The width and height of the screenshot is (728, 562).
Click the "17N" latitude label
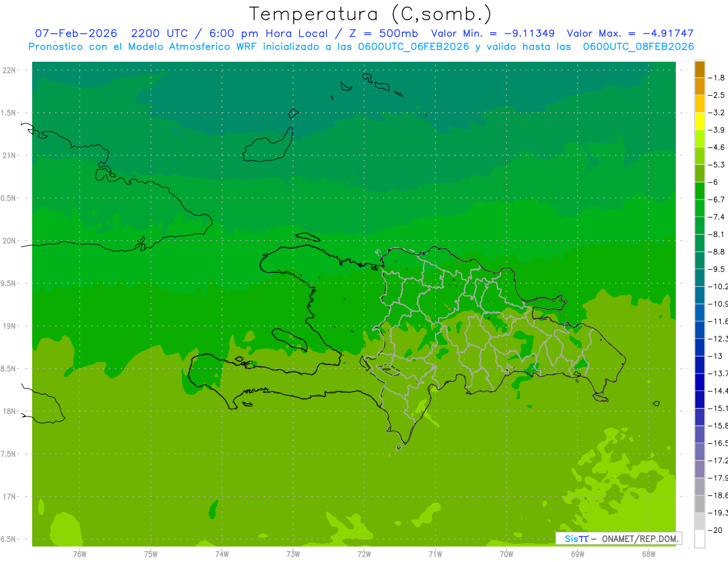tap(10, 497)
